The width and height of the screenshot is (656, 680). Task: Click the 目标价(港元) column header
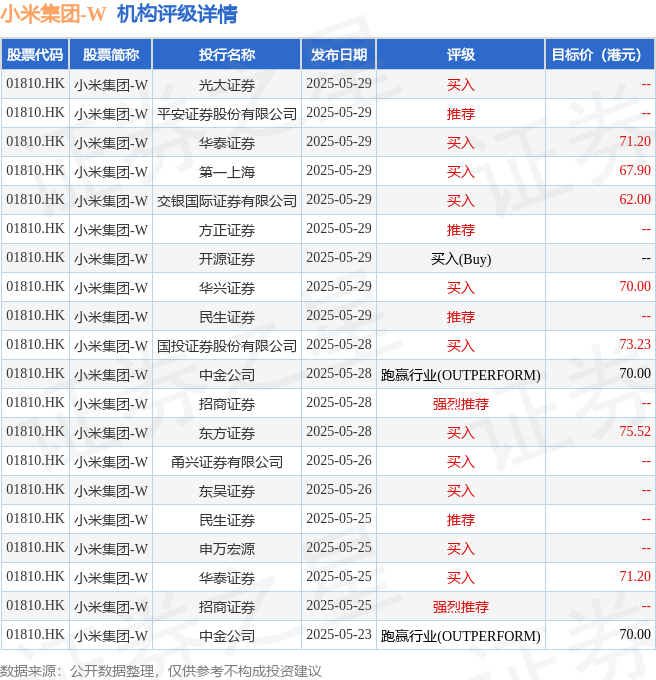pyautogui.click(x=600, y=55)
